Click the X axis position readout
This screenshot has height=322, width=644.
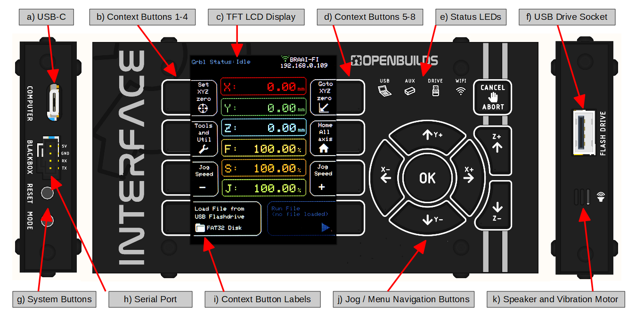263,87
